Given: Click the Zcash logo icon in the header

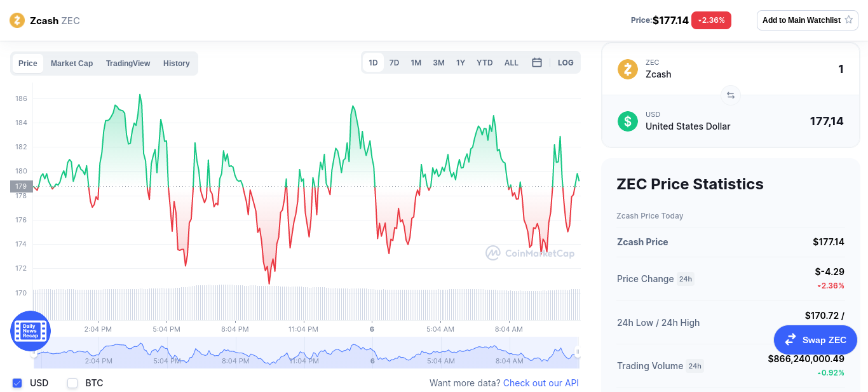Looking at the screenshot, I should (x=17, y=20).
